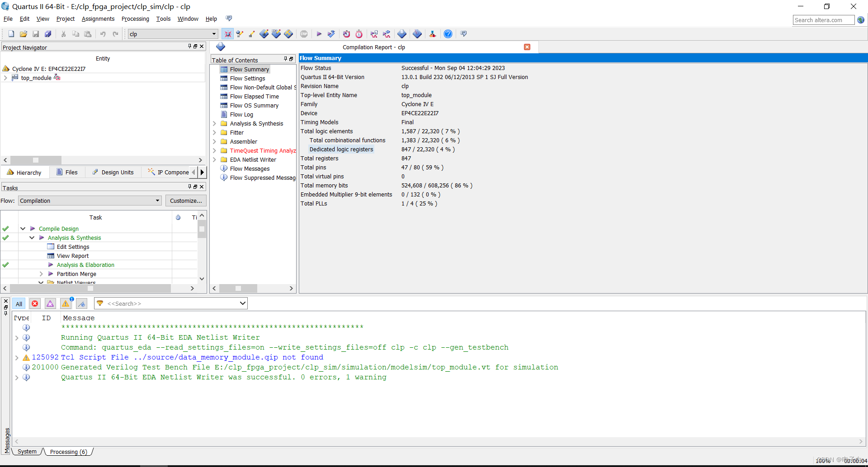The width and height of the screenshot is (868, 467).
Task: Collapse the Compile Design task
Action: (23, 229)
